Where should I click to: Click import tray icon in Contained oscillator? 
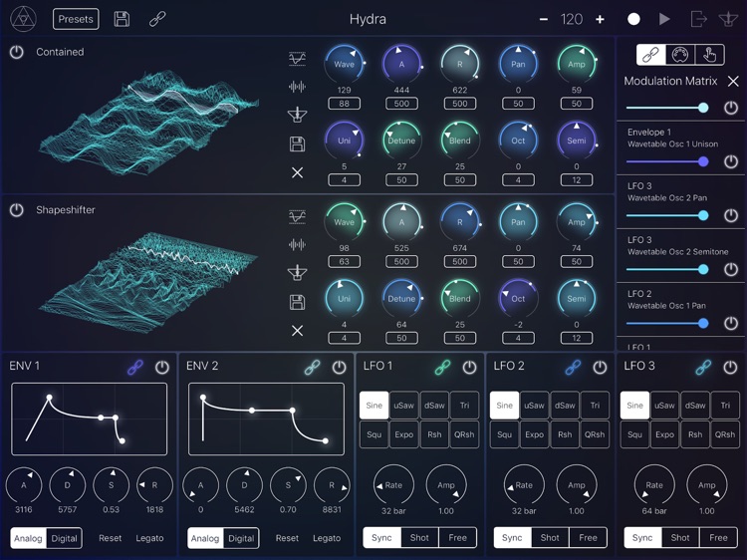click(x=297, y=115)
